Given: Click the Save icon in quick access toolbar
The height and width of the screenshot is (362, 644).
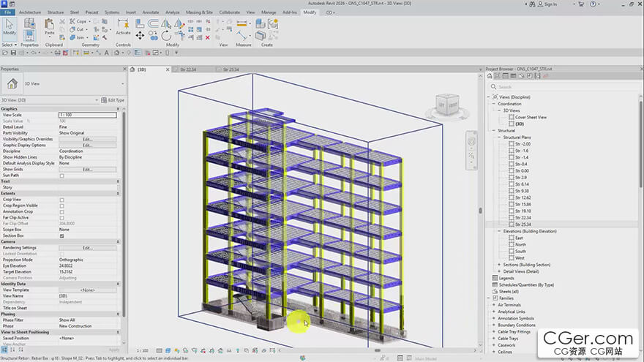Looking at the screenshot, I should (13, 53).
